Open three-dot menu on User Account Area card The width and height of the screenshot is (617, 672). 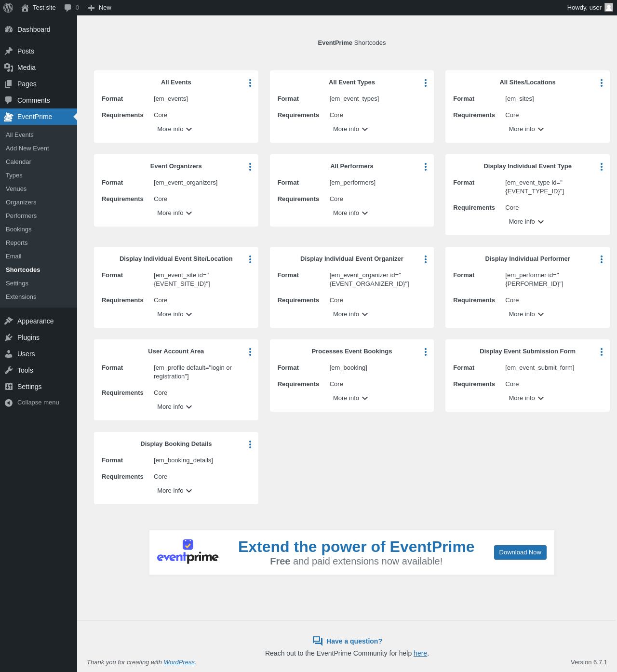(x=250, y=352)
